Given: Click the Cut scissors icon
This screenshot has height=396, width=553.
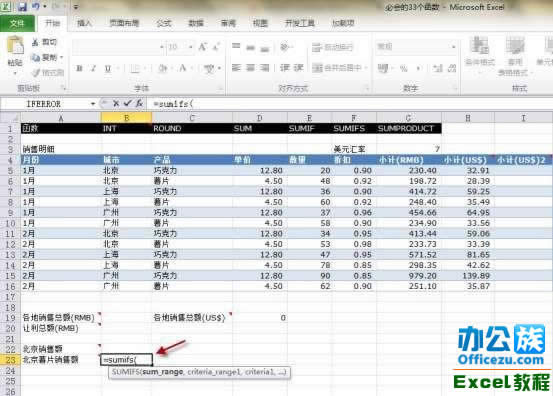Looking at the screenshot, I should (x=35, y=42).
